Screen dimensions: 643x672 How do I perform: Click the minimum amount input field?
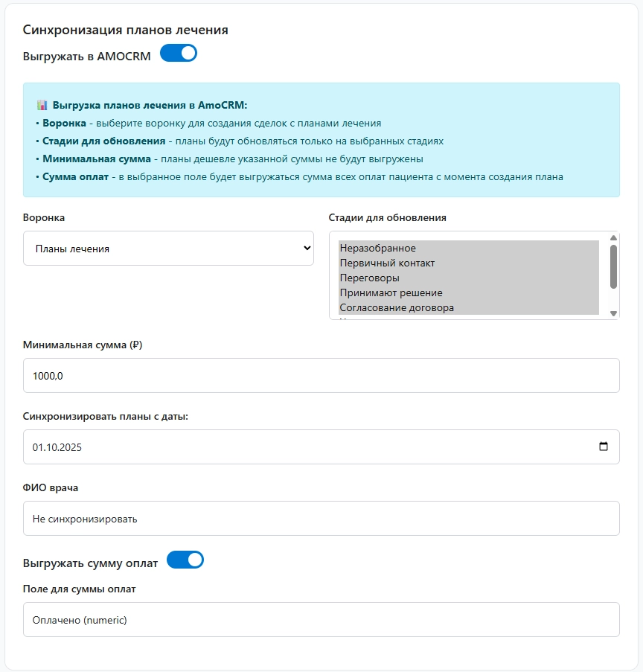tap(320, 374)
